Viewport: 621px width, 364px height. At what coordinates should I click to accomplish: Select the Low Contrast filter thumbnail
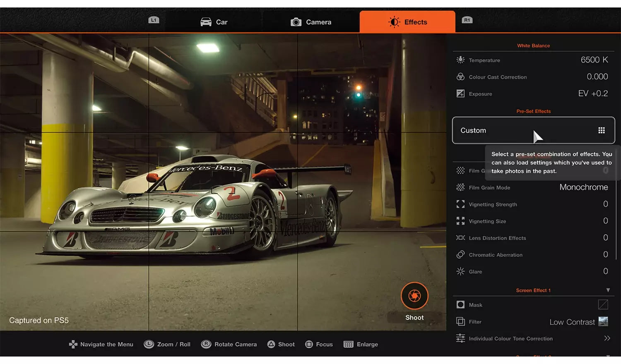click(x=603, y=321)
